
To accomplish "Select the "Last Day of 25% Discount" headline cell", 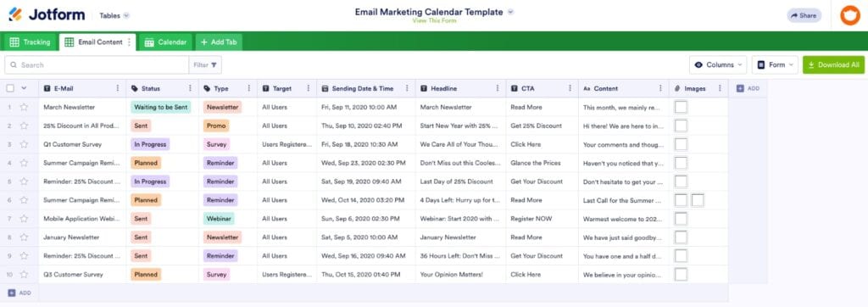I will [x=460, y=181].
